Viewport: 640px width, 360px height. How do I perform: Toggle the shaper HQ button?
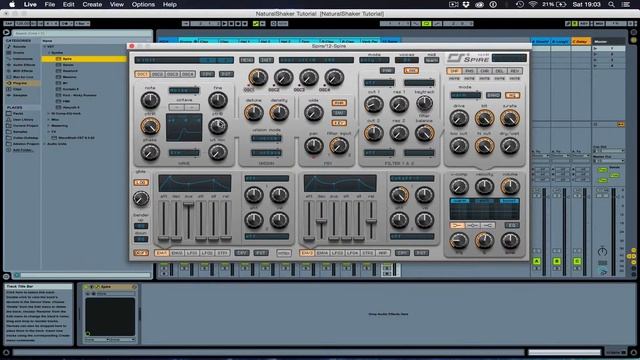click(x=512, y=95)
